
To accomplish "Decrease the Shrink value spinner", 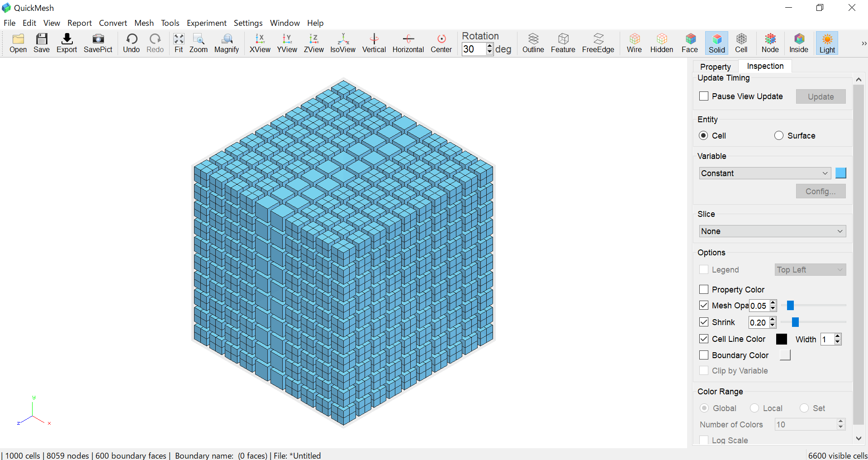I will click(x=773, y=325).
